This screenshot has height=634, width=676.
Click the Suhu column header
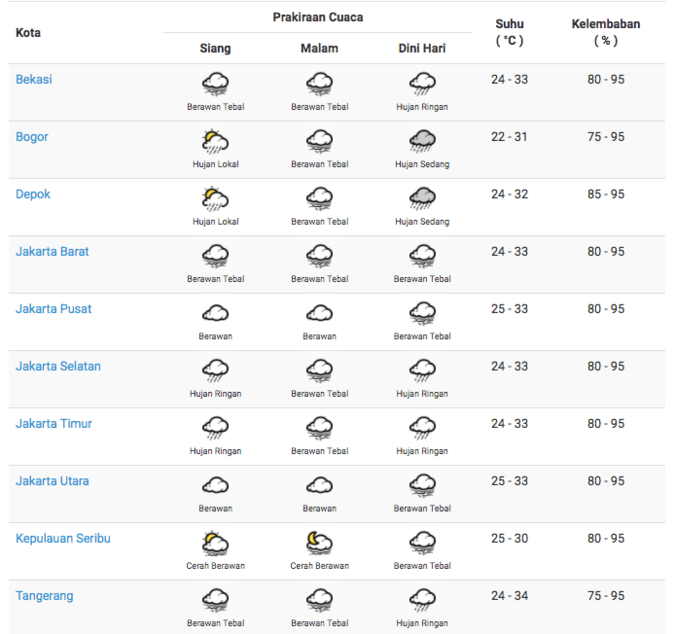[509, 32]
